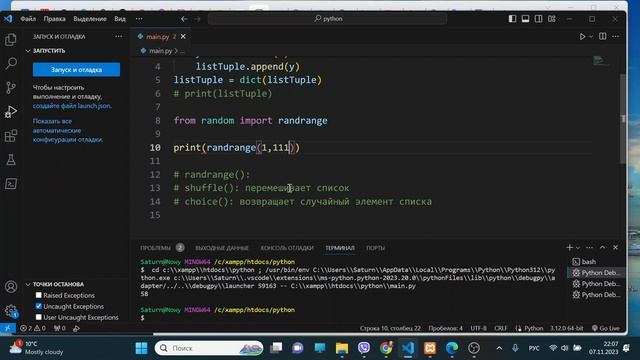
Task: Run Python file with play button
Action: point(582,37)
